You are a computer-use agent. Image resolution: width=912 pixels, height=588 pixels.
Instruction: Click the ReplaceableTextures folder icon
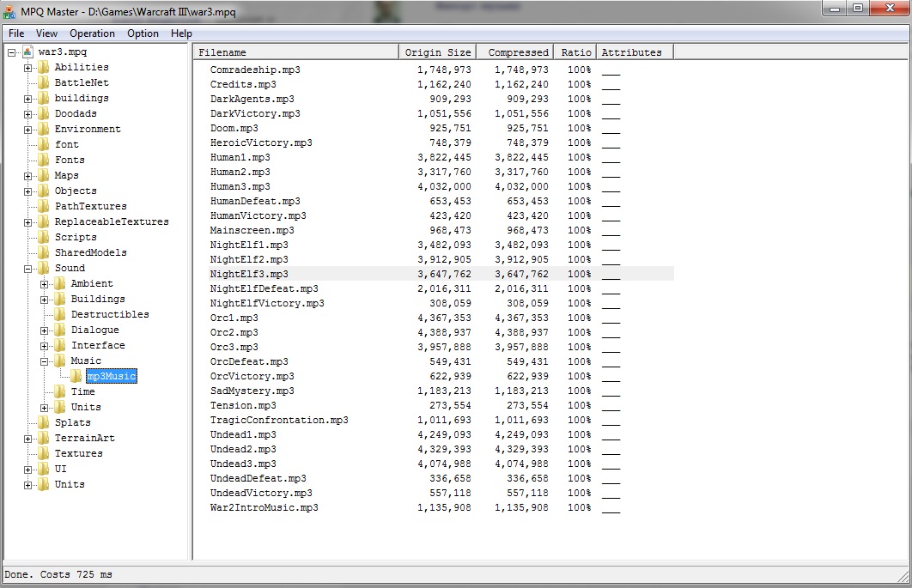point(44,221)
